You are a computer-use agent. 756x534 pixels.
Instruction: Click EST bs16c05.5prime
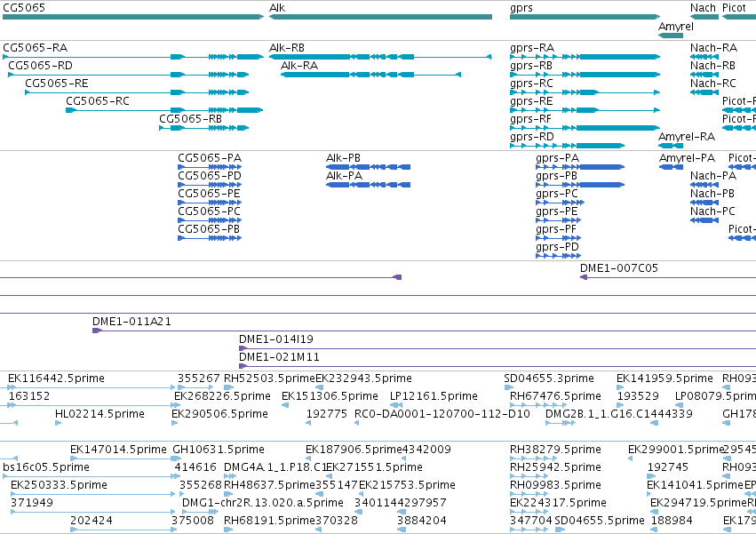[x=46, y=467]
